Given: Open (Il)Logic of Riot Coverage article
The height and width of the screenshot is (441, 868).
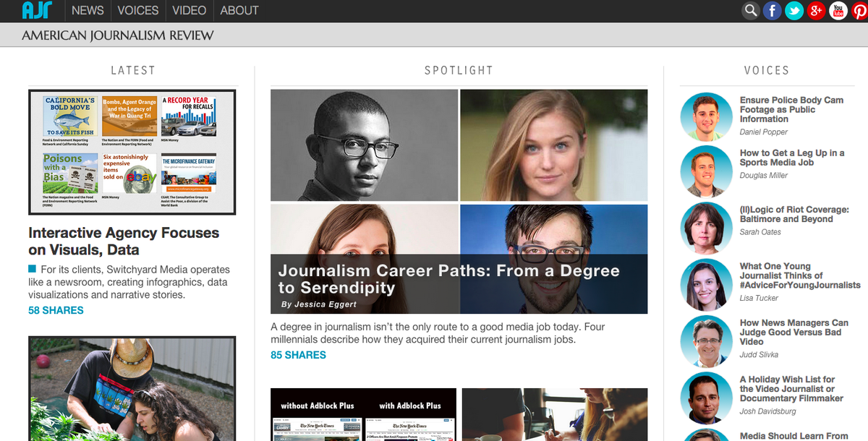Looking at the screenshot, I should [795, 214].
